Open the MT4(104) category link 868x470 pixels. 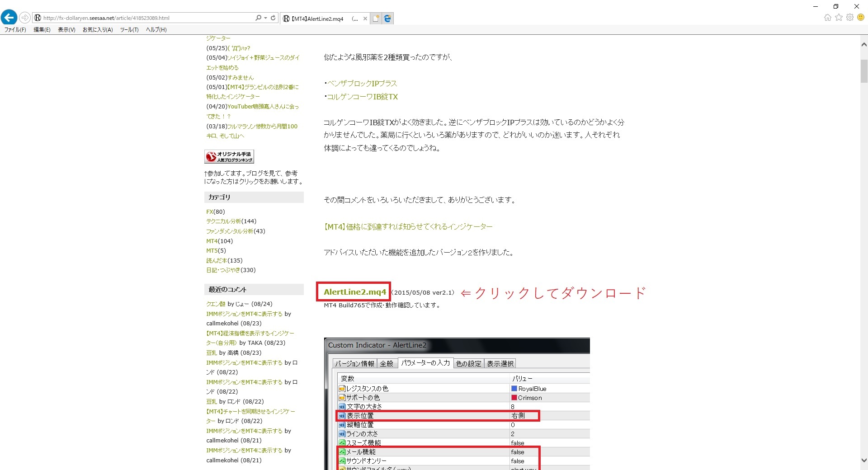click(219, 241)
